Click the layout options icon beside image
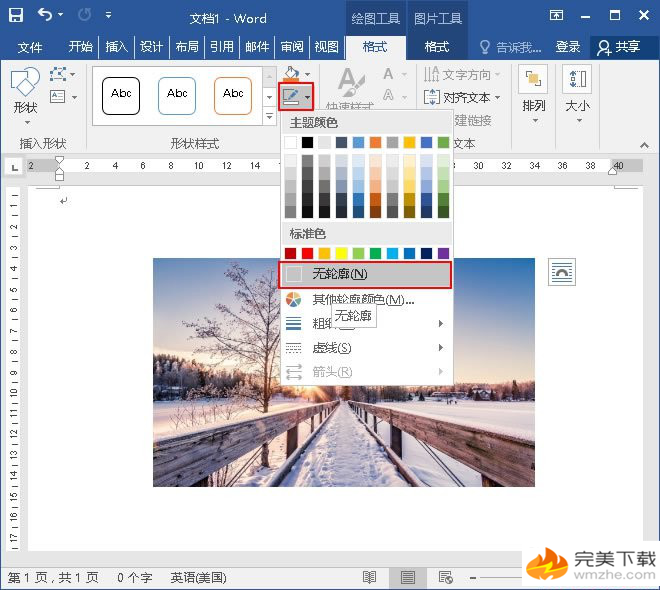 [562, 272]
